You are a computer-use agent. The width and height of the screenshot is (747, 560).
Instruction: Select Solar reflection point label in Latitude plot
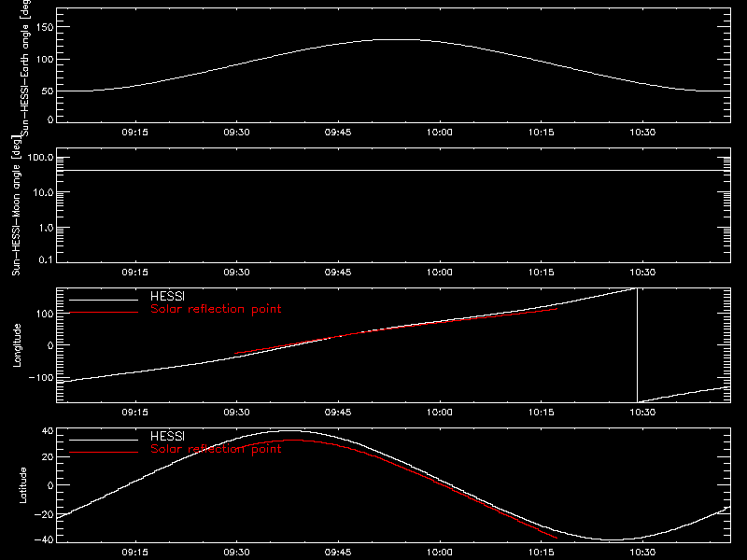216,449
